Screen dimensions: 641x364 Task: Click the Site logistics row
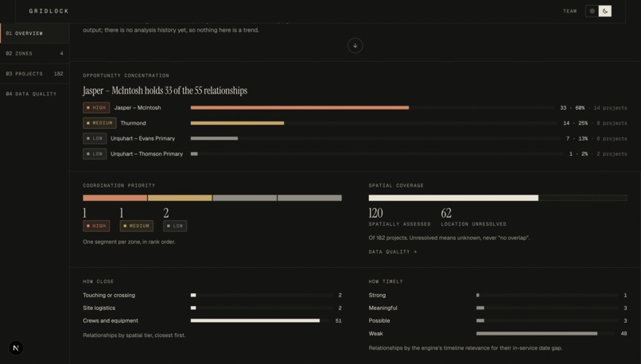tap(212, 308)
